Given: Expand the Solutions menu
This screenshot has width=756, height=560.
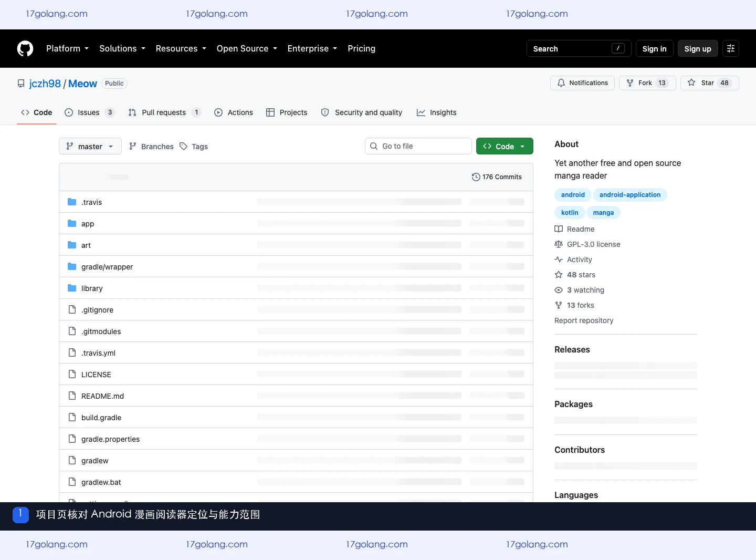Looking at the screenshot, I should click(x=122, y=48).
